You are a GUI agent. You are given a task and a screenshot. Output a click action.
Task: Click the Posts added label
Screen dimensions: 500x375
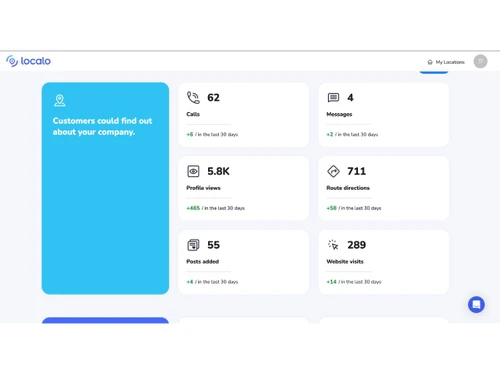203,262
